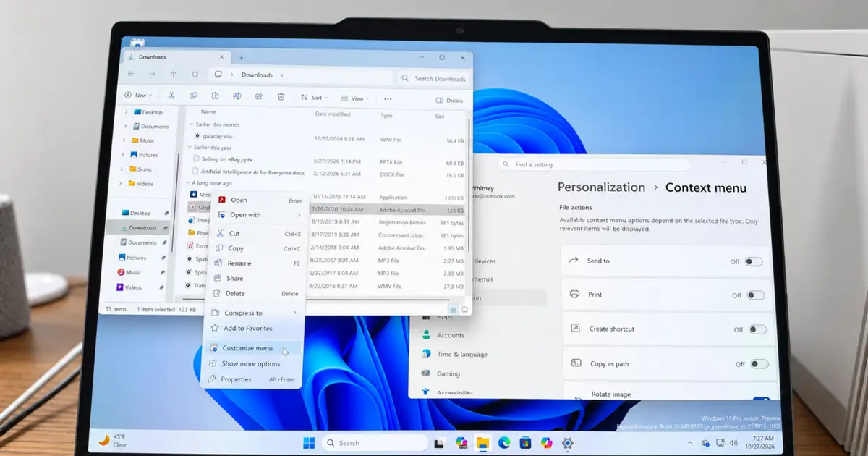Open the Sort dropdown in Explorer

314,98
